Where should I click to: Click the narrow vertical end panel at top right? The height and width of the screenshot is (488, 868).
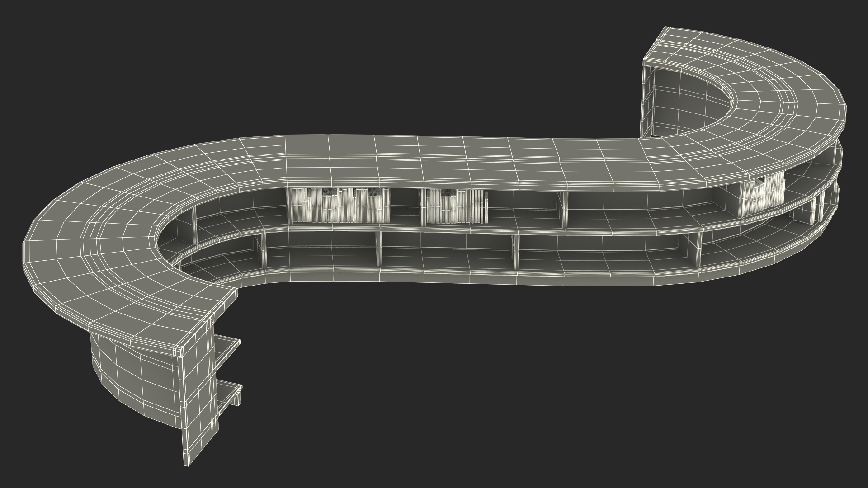click(647, 102)
